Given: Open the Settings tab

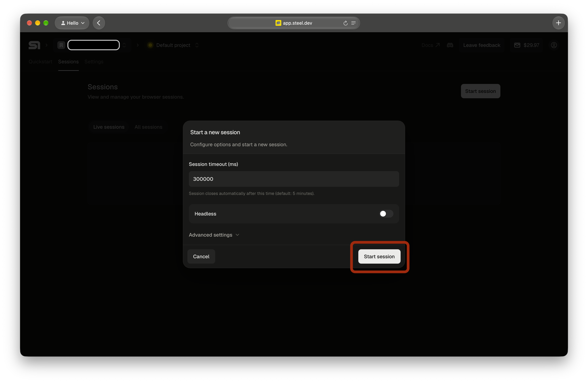Looking at the screenshot, I should pyautogui.click(x=94, y=62).
